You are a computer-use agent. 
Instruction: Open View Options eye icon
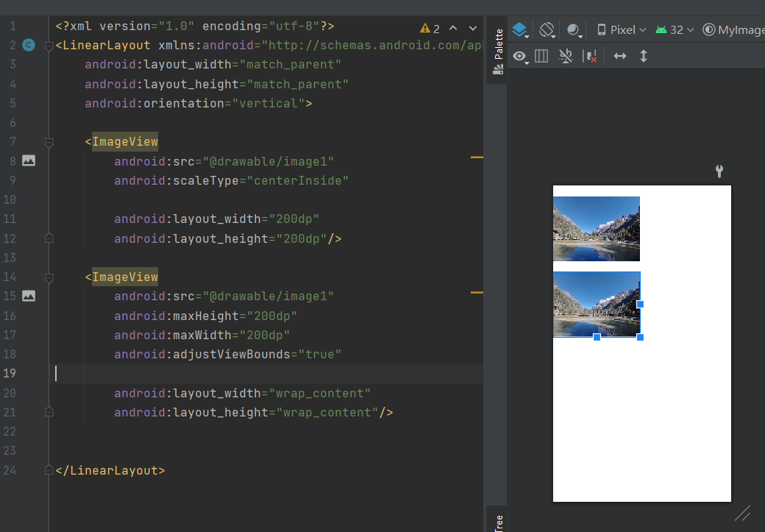coord(520,57)
